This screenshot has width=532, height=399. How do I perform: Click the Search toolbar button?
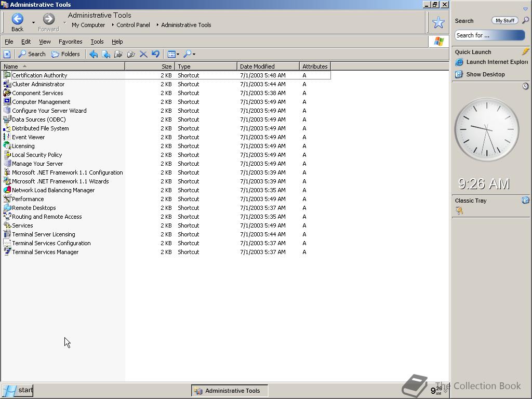tap(32, 54)
